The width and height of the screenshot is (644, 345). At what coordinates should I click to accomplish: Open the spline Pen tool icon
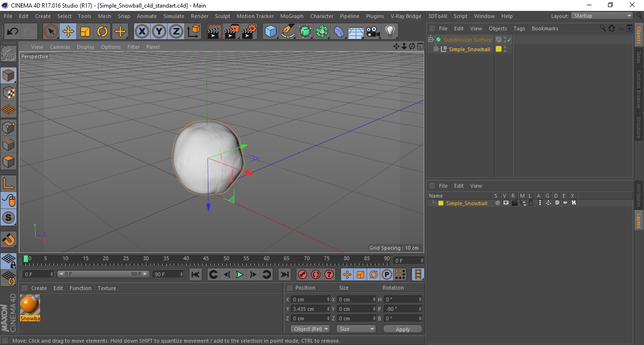(288, 32)
